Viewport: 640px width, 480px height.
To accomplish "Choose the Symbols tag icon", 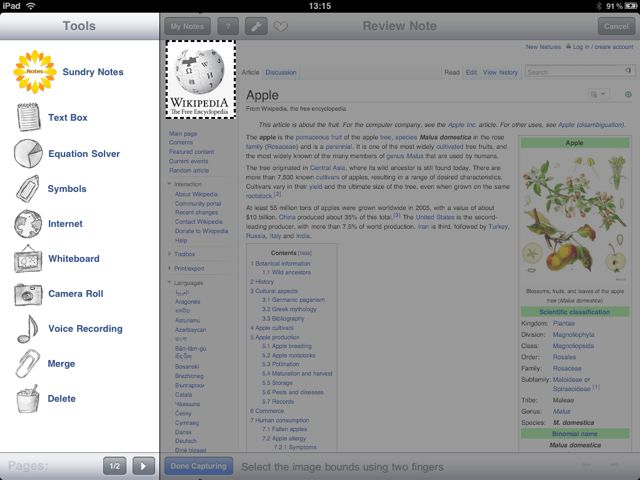I will 28,189.
